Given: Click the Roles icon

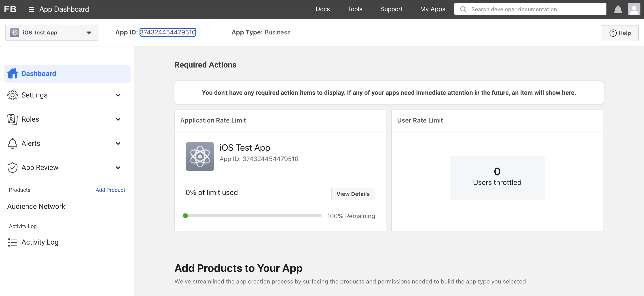Looking at the screenshot, I should [12, 119].
